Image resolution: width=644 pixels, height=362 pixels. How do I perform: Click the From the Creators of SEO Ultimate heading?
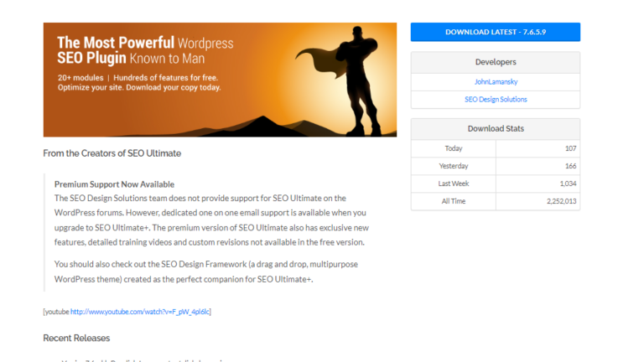[112, 153]
